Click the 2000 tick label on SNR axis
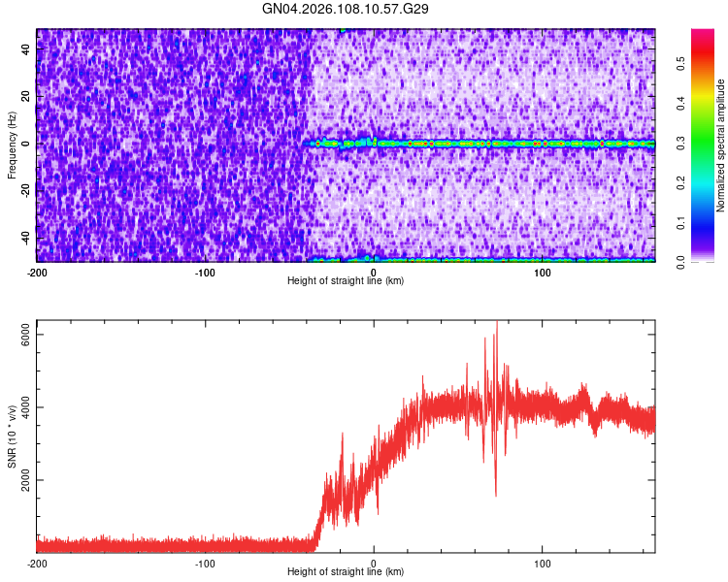 coord(26,480)
